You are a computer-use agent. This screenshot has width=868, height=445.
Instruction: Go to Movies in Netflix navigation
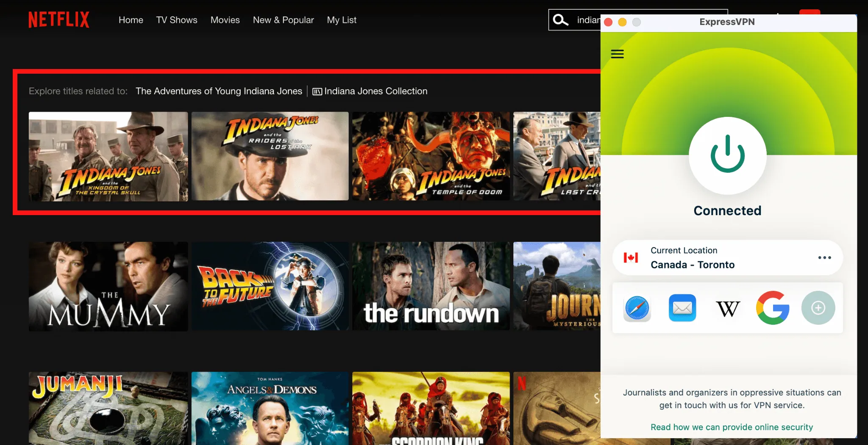(225, 20)
